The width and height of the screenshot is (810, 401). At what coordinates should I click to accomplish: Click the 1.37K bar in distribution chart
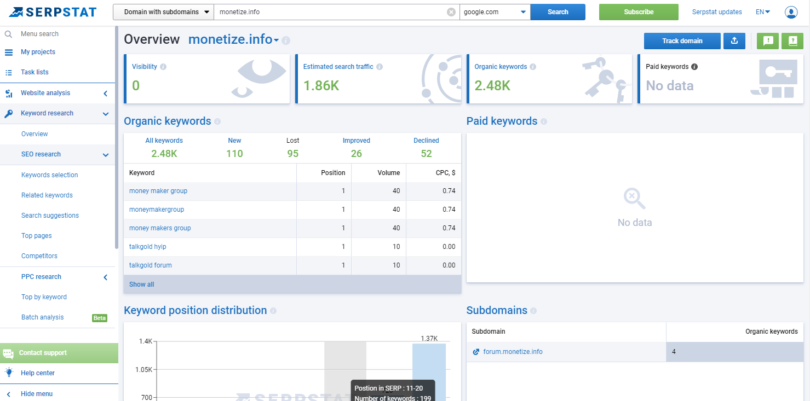[x=429, y=372]
